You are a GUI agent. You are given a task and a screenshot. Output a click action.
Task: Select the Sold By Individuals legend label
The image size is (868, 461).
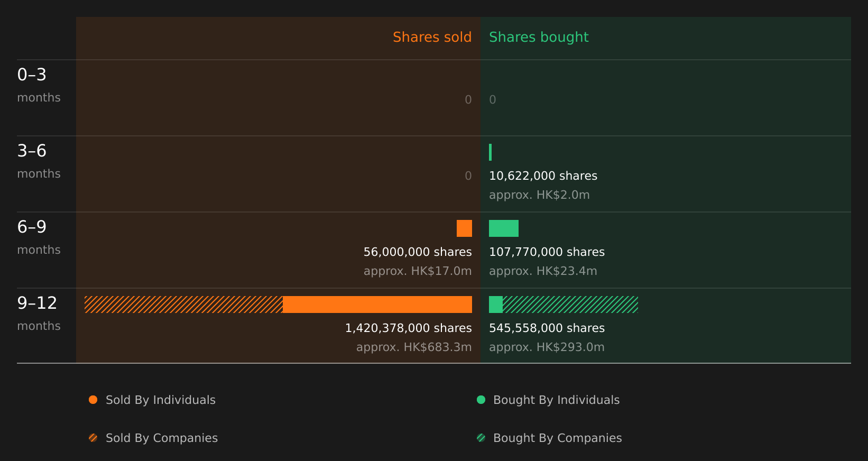point(161,400)
